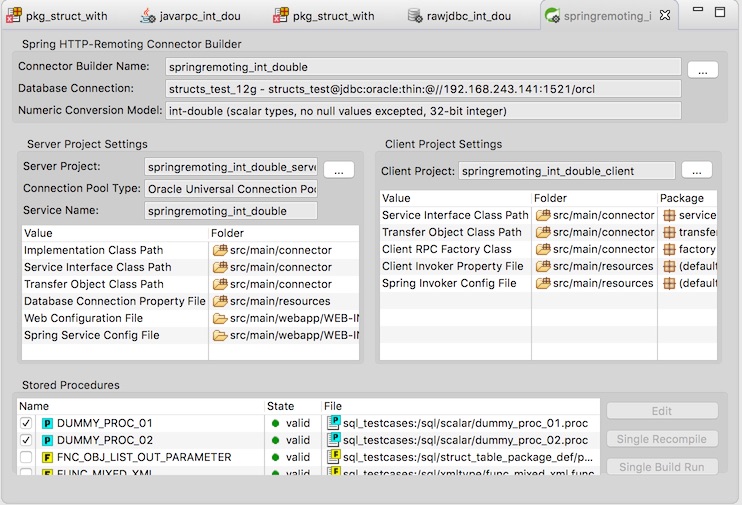
Task: Click the javarpc tab icon
Action: pos(148,16)
